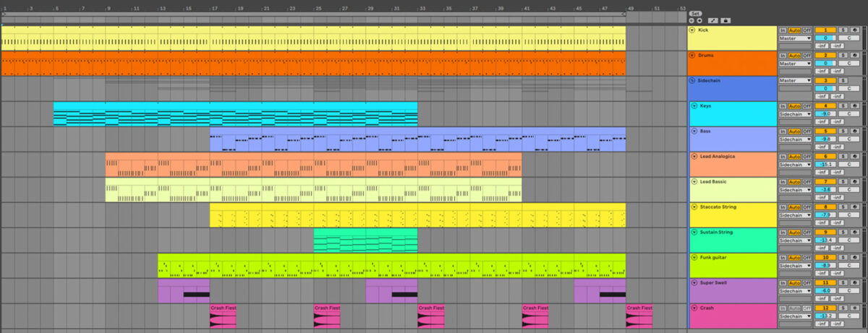Image resolution: width=868 pixels, height=333 pixels.
Task: Click Sustain String volume field showing -13.4
Action: [x=825, y=241]
